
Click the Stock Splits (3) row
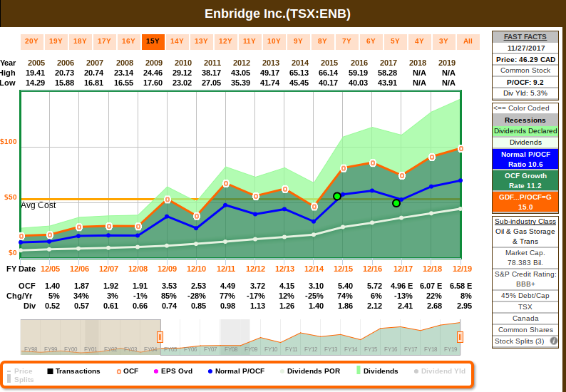[x=525, y=341]
